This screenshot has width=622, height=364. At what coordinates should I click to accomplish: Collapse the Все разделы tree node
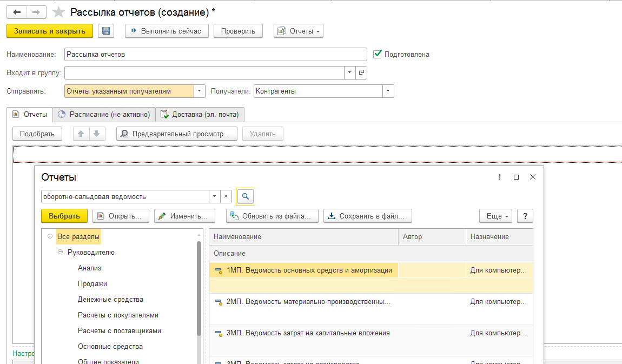tap(50, 236)
